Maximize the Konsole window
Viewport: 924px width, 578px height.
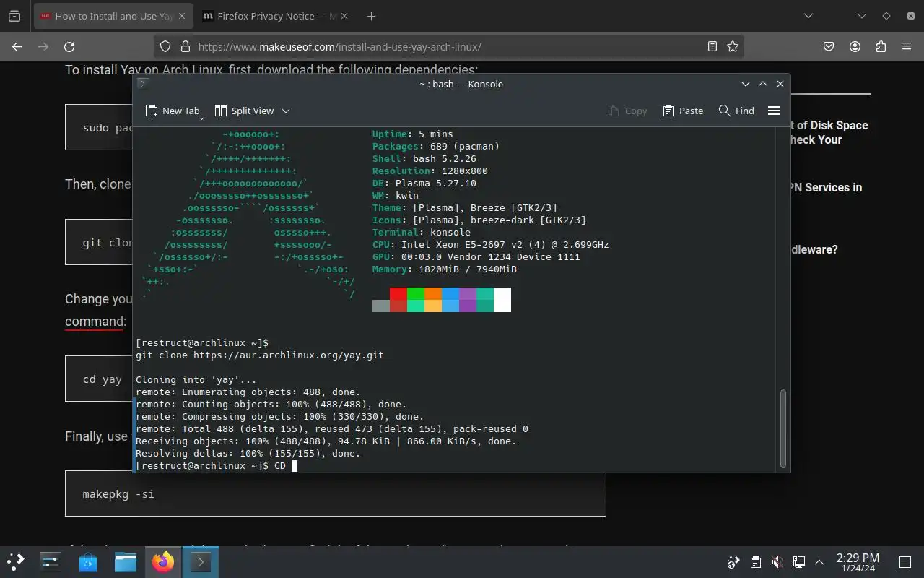(x=763, y=84)
